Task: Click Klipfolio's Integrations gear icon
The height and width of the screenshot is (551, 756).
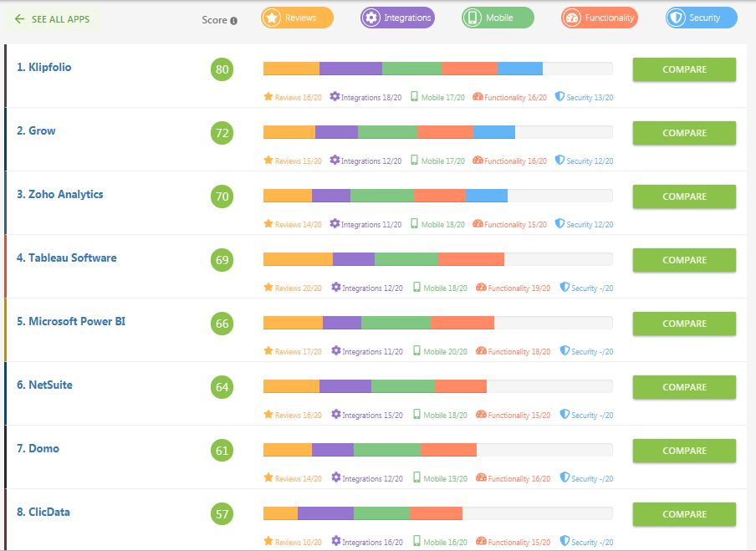Action: tap(335, 96)
